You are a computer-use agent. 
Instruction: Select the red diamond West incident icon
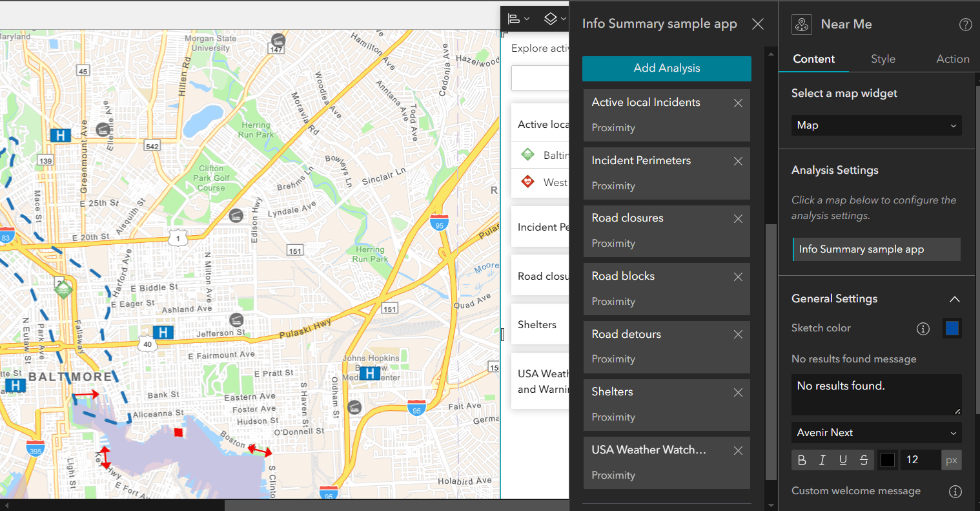click(528, 182)
